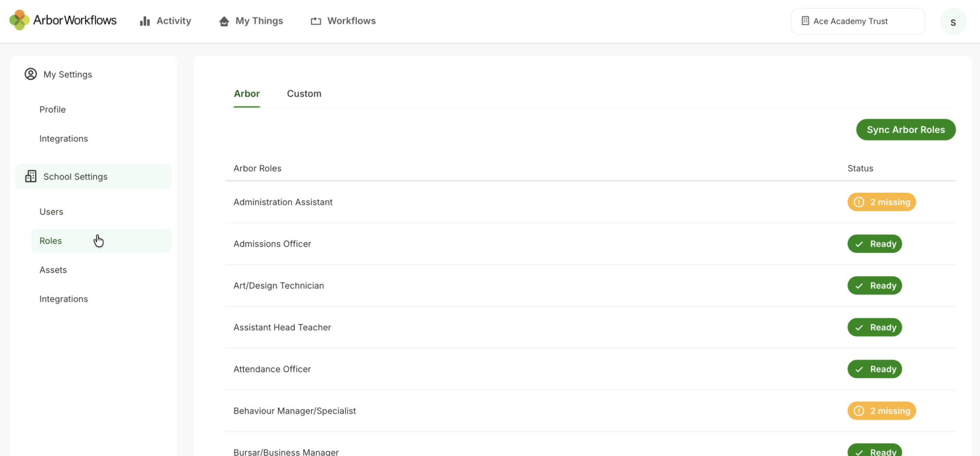Select School Settings section header
980x456 pixels.
coord(94,176)
